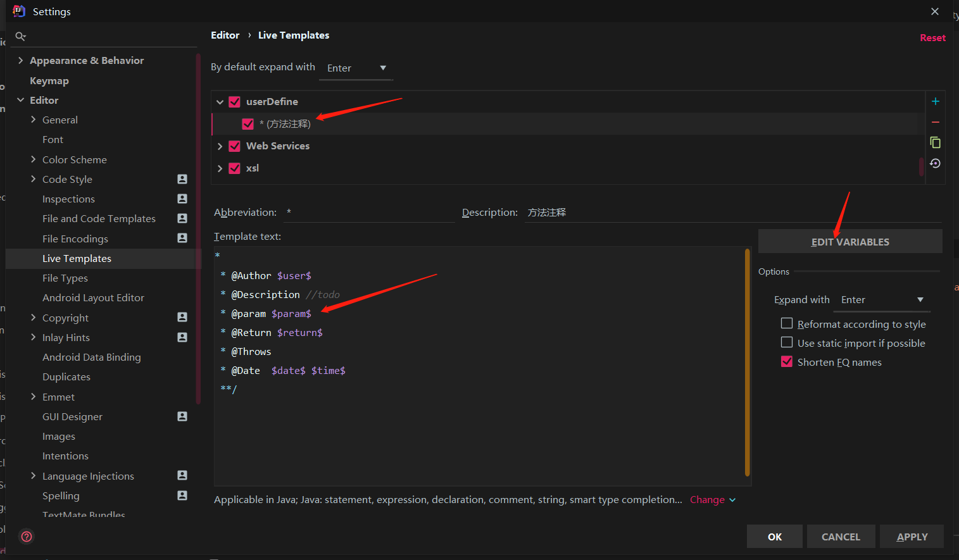Select File Types in settings tree

(65, 278)
